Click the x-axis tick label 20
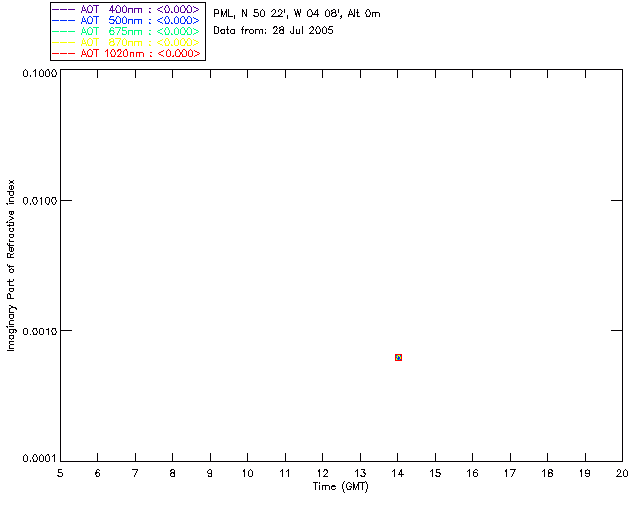Viewport: 640px width, 512px height. point(622,473)
